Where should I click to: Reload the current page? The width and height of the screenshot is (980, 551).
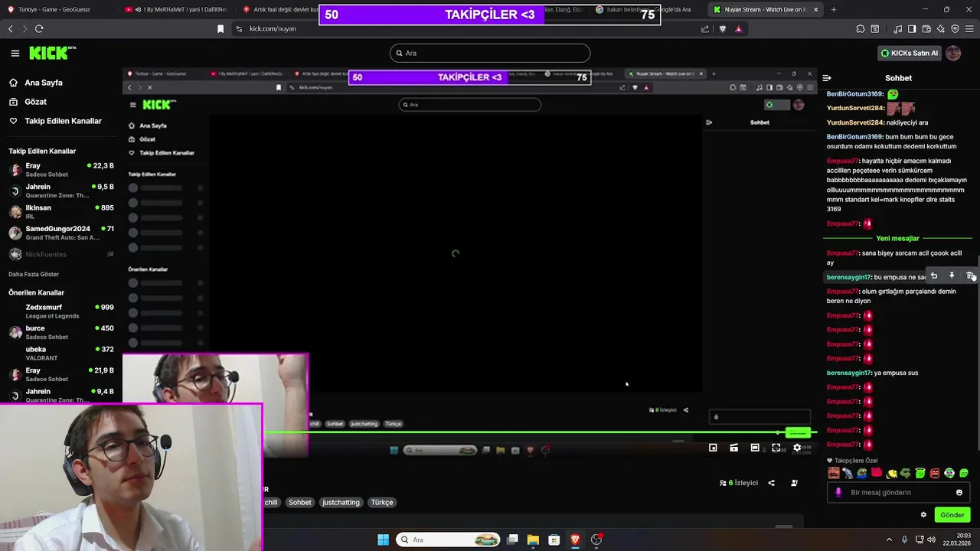39,28
